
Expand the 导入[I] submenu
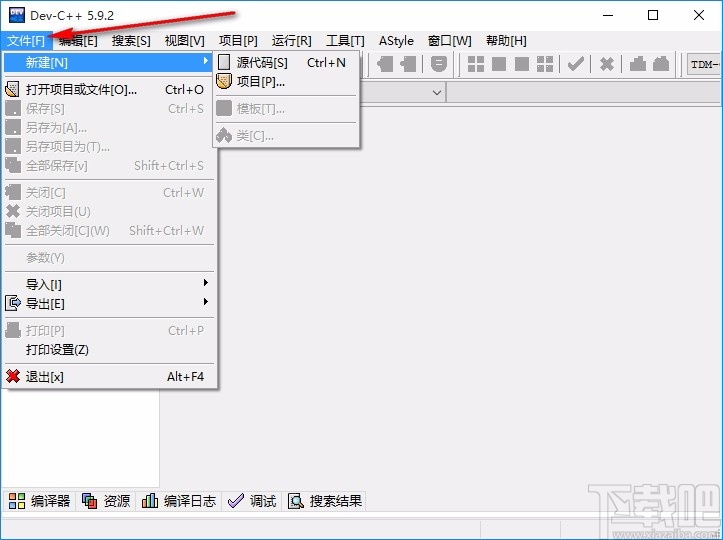[109, 285]
